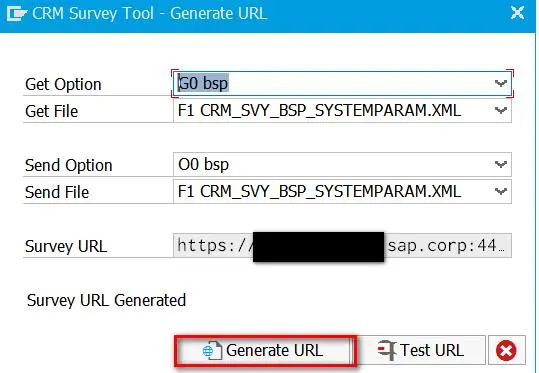Click the Survey URL Generated status text
539x373 pixels.
107,300
